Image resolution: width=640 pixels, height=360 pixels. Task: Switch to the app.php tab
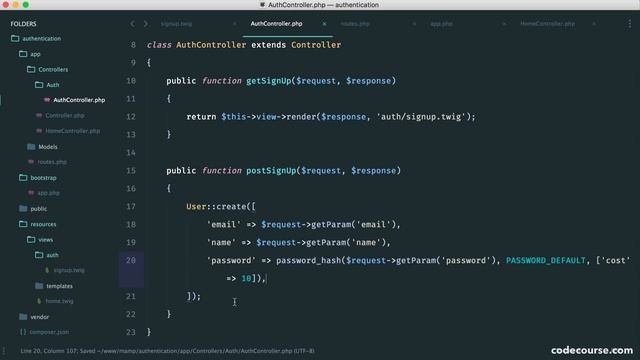tap(441, 24)
